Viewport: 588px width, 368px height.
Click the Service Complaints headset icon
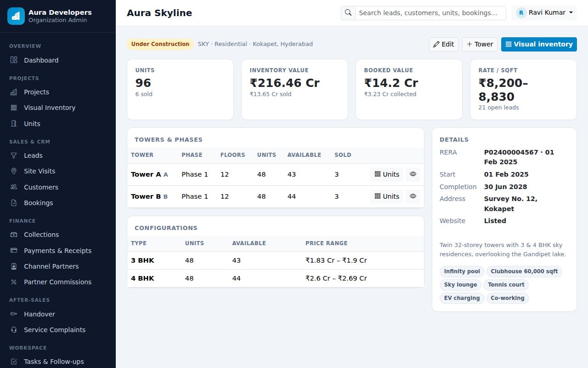(x=14, y=330)
